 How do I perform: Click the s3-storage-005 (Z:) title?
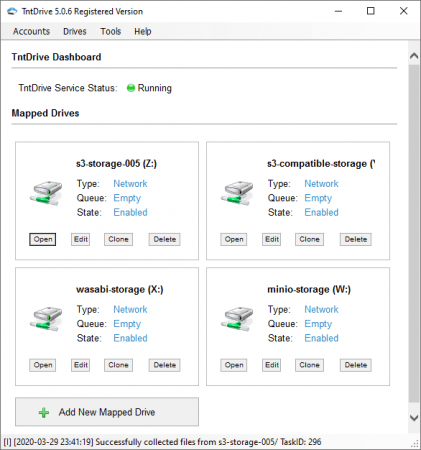pos(116,164)
